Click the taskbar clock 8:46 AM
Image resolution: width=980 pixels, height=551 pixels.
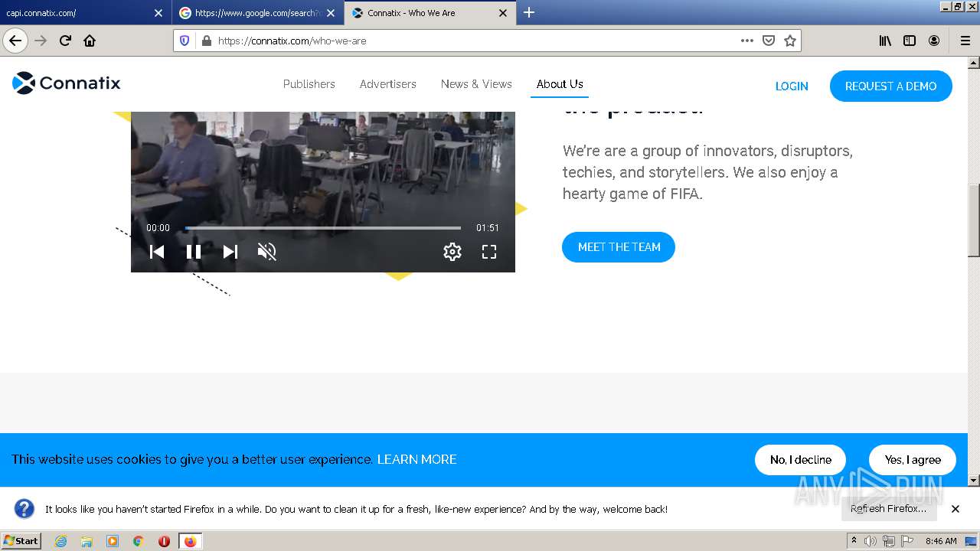941,541
